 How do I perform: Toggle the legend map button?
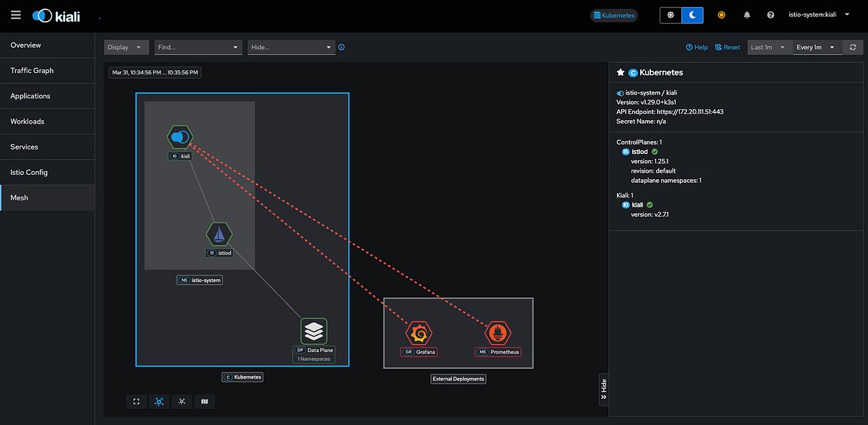pyautogui.click(x=205, y=401)
